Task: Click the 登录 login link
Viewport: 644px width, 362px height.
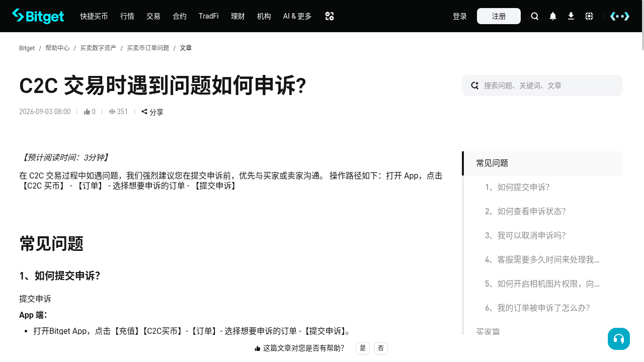Action: click(x=460, y=16)
